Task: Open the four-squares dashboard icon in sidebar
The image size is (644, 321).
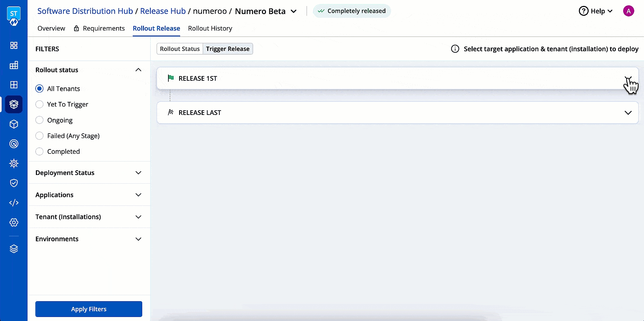Action: tap(14, 46)
